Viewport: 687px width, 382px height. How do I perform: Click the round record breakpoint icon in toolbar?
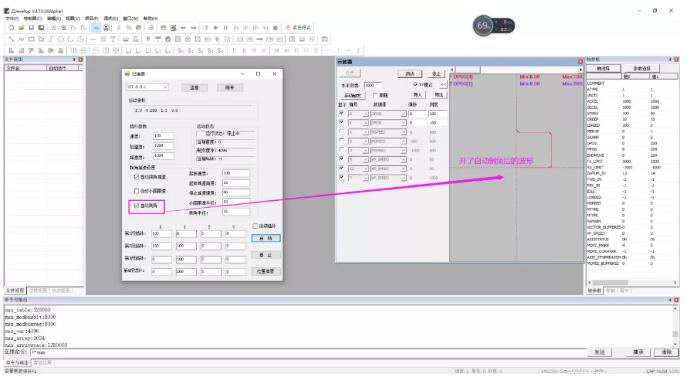(275, 28)
